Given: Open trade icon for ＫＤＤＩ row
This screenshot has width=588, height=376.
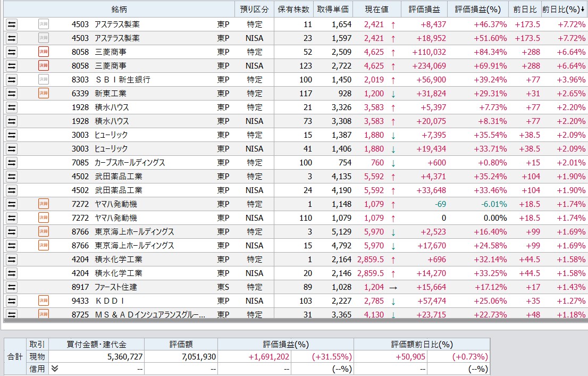Looking at the screenshot, I should click(12, 301).
